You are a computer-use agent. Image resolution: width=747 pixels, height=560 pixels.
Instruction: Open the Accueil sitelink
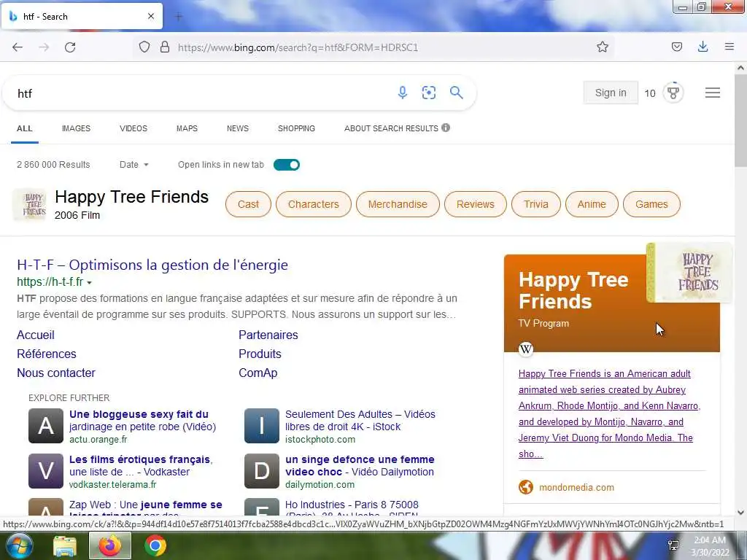(36, 335)
